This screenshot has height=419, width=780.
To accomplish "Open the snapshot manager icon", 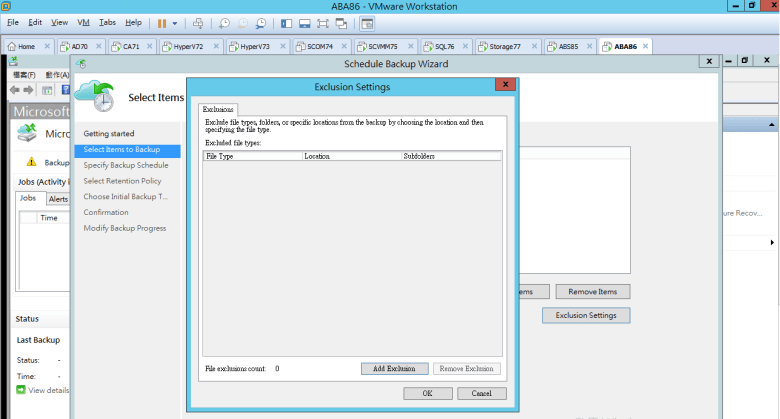I will pyautogui.click(x=260, y=22).
